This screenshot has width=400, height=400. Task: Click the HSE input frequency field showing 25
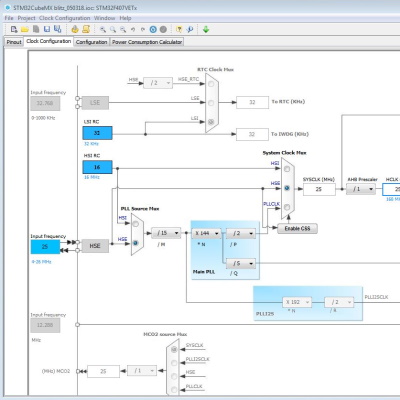45,247
